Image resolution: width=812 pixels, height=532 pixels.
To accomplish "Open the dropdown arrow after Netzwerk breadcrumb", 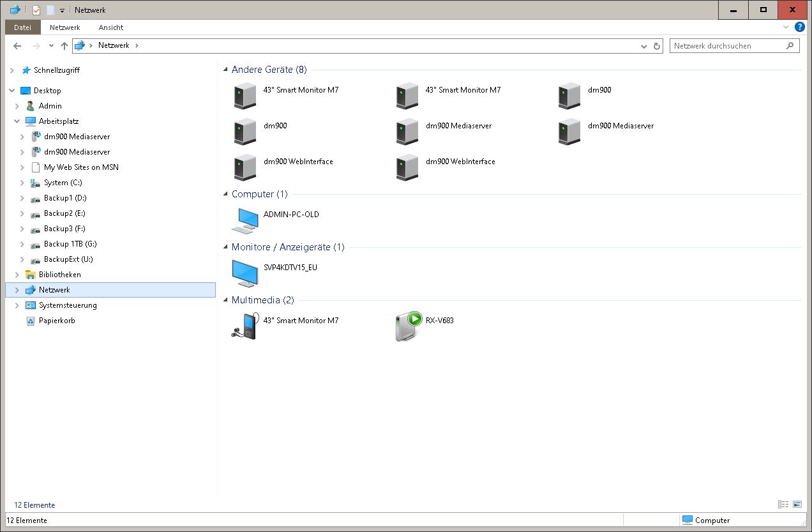I will (x=137, y=45).
